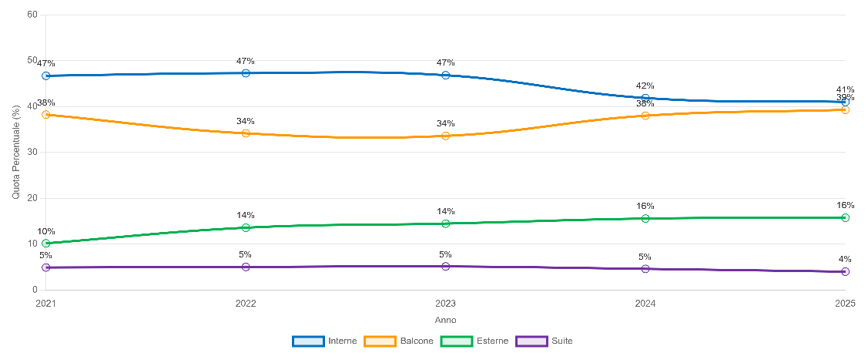Click the orange Balcone legend color box
The width and height of the screenshot is (868, 363).
pos(380,341)
